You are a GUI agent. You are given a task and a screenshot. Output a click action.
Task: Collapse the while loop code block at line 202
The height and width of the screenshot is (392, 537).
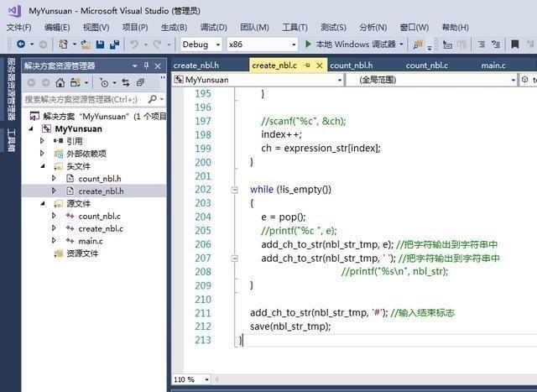pyautogui.click(x=235, y=190)
